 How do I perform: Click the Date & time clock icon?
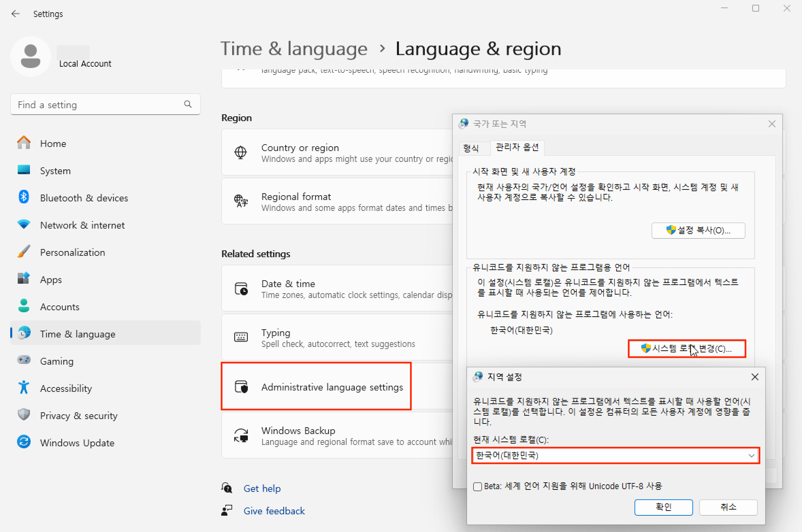[241, 289]
